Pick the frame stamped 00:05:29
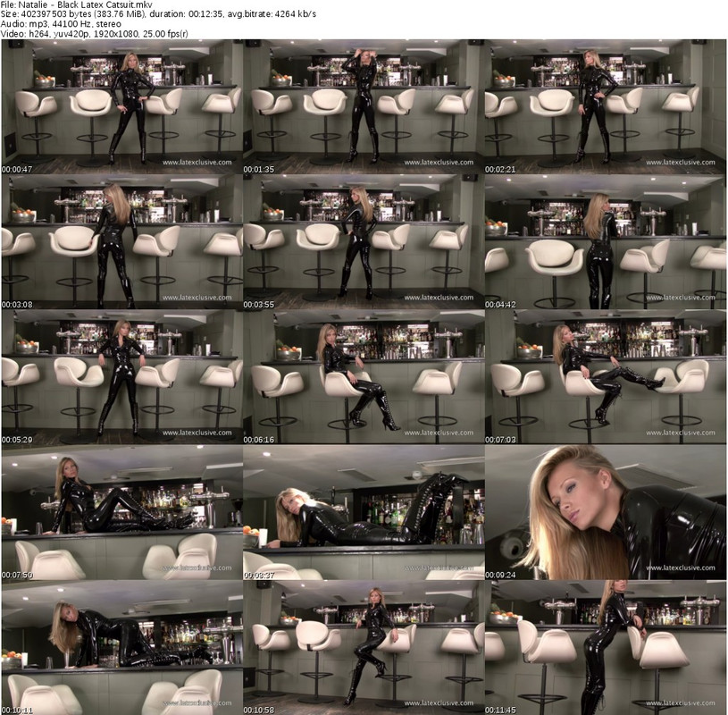This screenshot has height=715, width=728. click(x=121, y=377)
